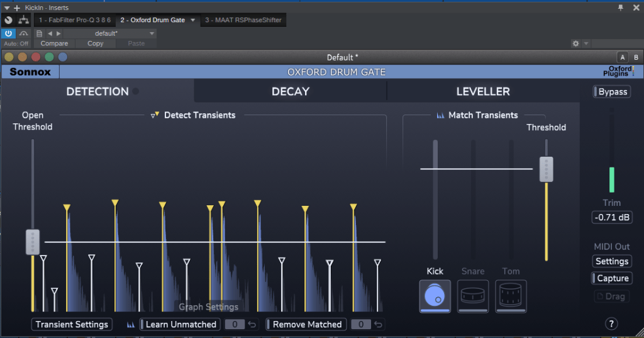The image size is (644, 338).
Task: Add an insert with the plus icon
Action: pyautogui.click(x=16, y=7)
